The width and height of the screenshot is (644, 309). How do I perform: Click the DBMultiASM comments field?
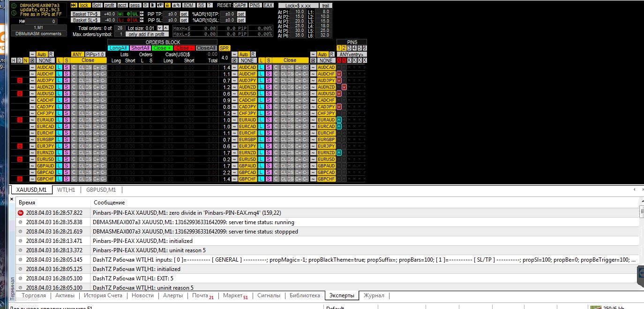[38, 34]
